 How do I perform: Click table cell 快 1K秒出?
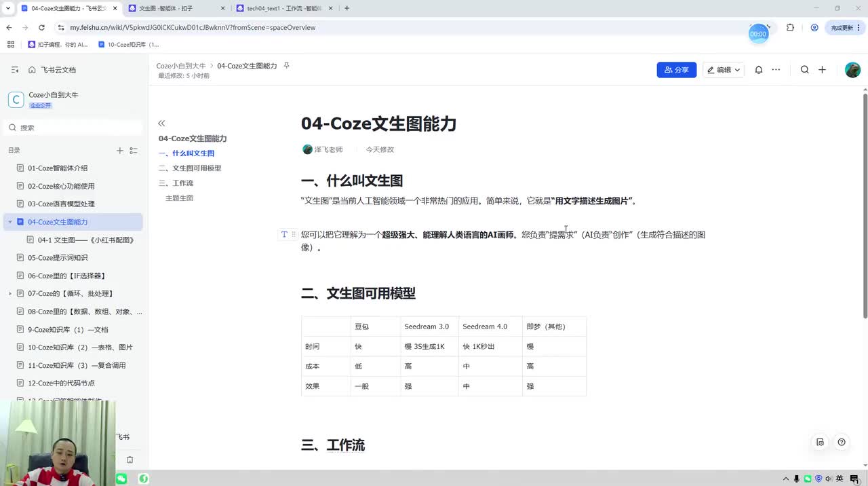[490, 346]
